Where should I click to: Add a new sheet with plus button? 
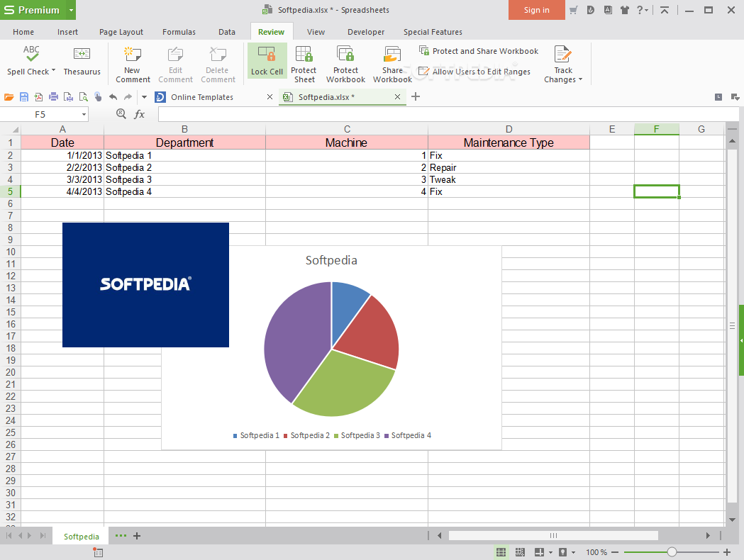(x=137, y=536)
